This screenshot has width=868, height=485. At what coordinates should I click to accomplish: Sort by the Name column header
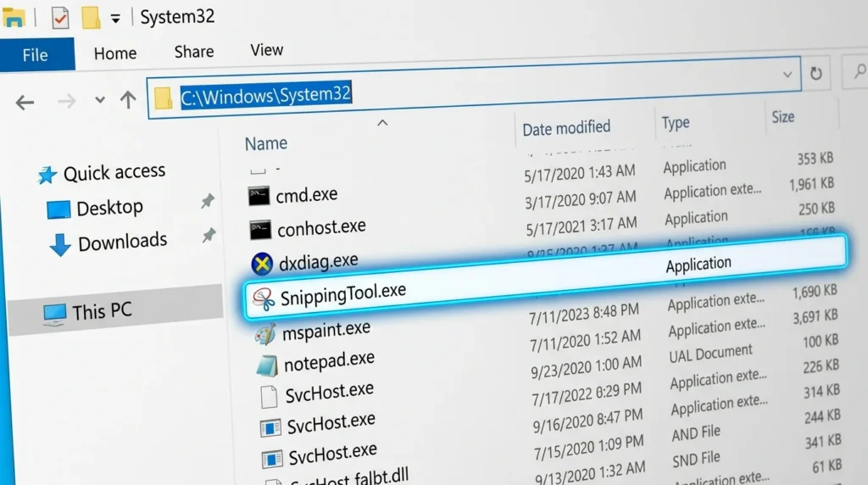(x=265, y=143)
